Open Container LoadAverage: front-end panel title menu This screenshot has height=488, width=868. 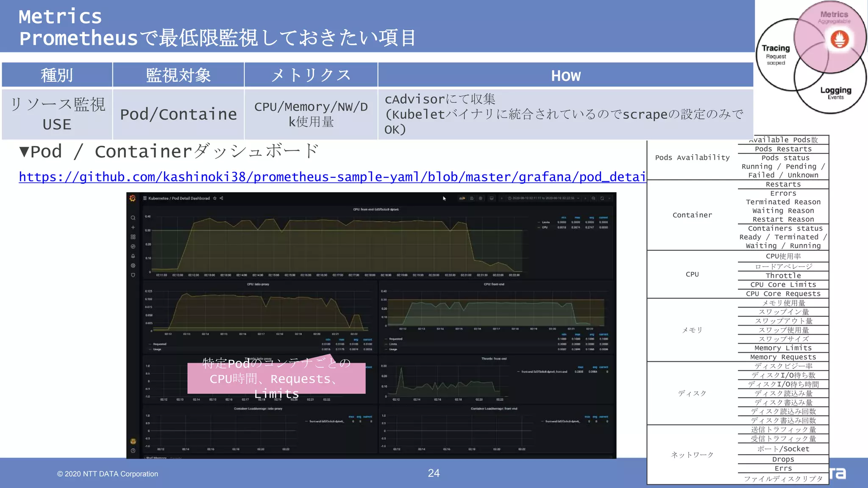click(494, 409)
